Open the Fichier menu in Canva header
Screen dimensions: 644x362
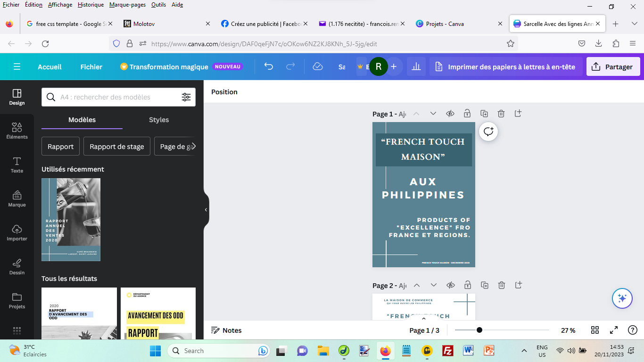click(91, 67)
